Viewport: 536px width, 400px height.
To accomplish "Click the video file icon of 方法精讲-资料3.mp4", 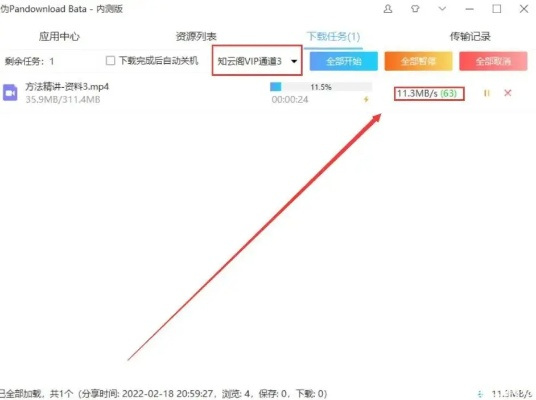I will [x=10, y=93].
